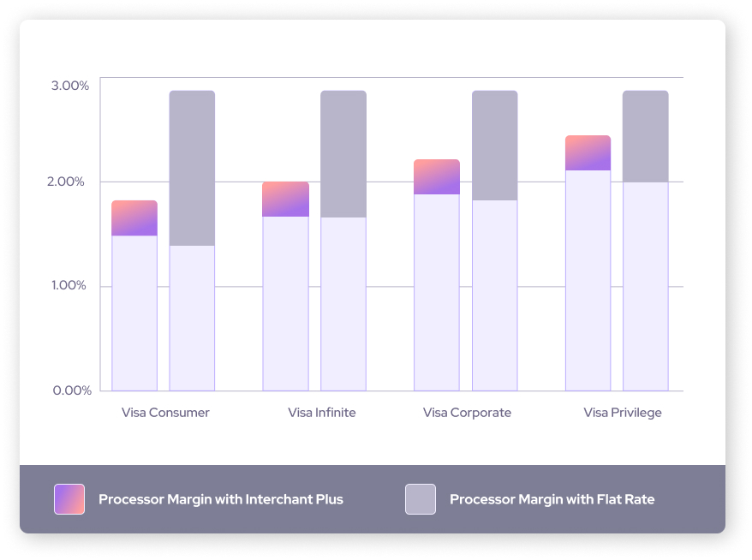This screenshot has width=752, height=560.
Task: Click the 0.00% y-axis label
Action: coord(70,390)
